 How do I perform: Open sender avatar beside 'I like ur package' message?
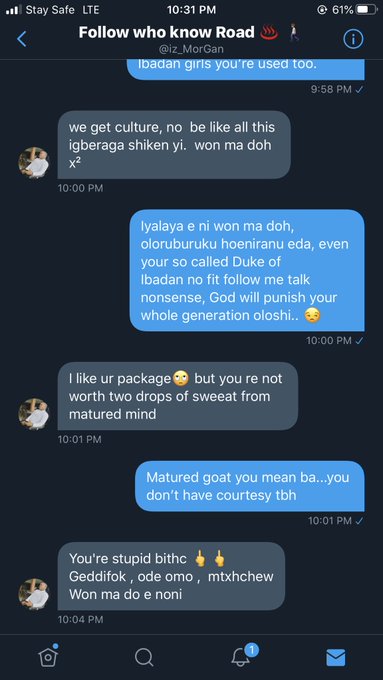(x=34, y=414)
